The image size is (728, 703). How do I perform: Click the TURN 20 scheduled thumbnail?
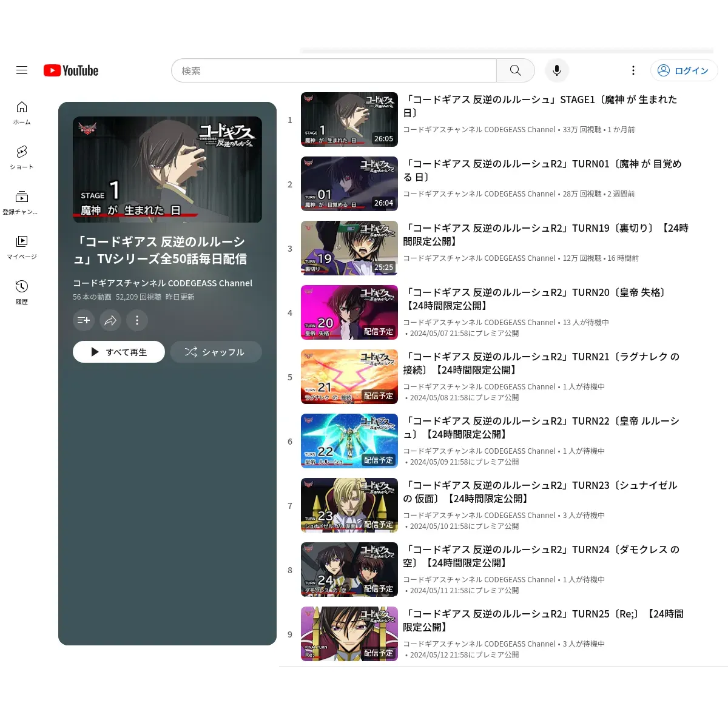pos(349,312)
